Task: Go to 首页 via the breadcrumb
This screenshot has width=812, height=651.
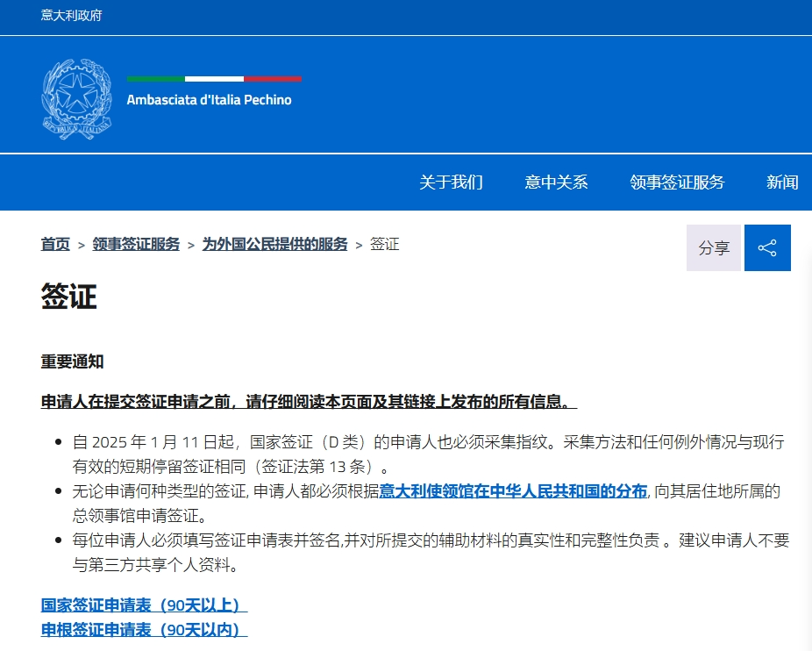Action: tap(55, 245)
